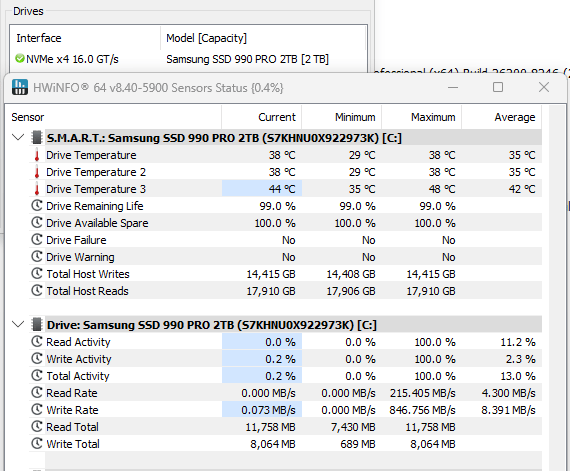
Task: Click the thermometer icon of Drive Temperature 2
Action: (37, 172)
